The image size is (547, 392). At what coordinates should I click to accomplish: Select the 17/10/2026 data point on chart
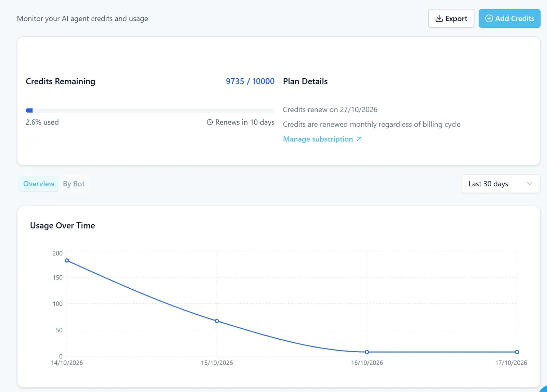pos(517,352)
